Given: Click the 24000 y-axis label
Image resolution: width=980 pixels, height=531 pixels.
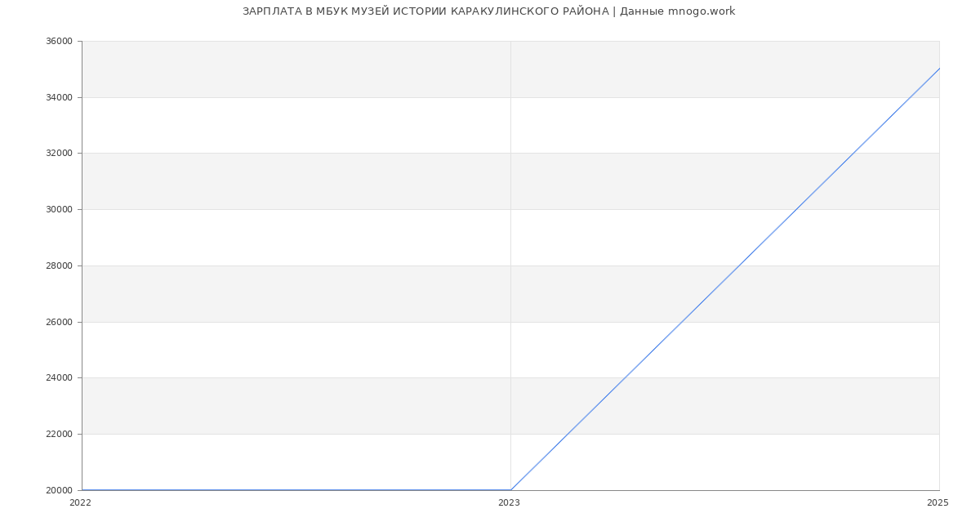Looking at the screenshot, I should click(60, 378).
